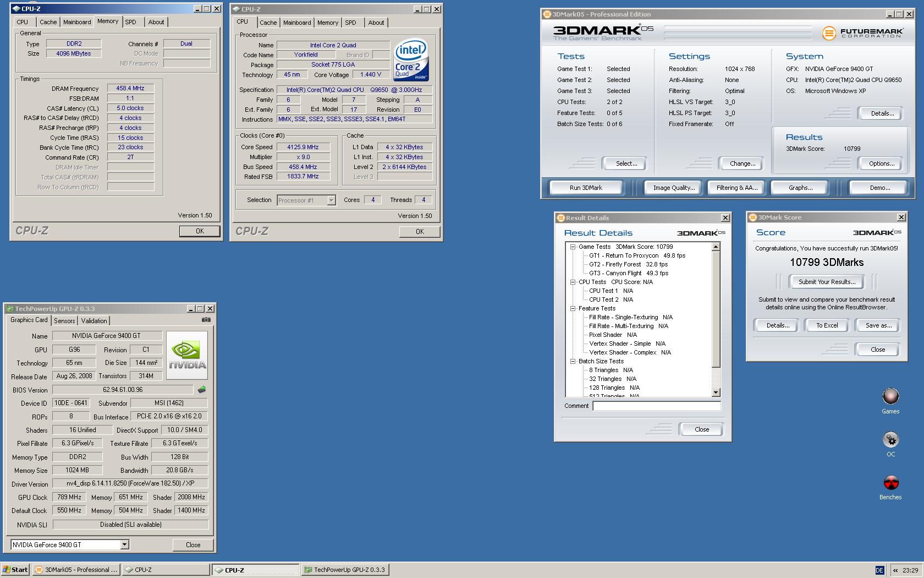Click Close button in 3DMark Score window
The image size is (924, 578).
(x=878, y=350)
